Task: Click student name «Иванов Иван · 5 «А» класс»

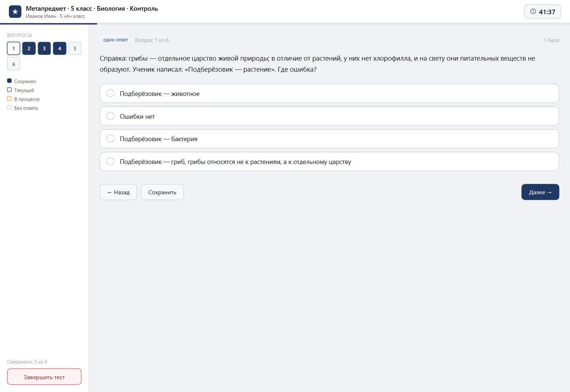Action: [x=56, y=16]
